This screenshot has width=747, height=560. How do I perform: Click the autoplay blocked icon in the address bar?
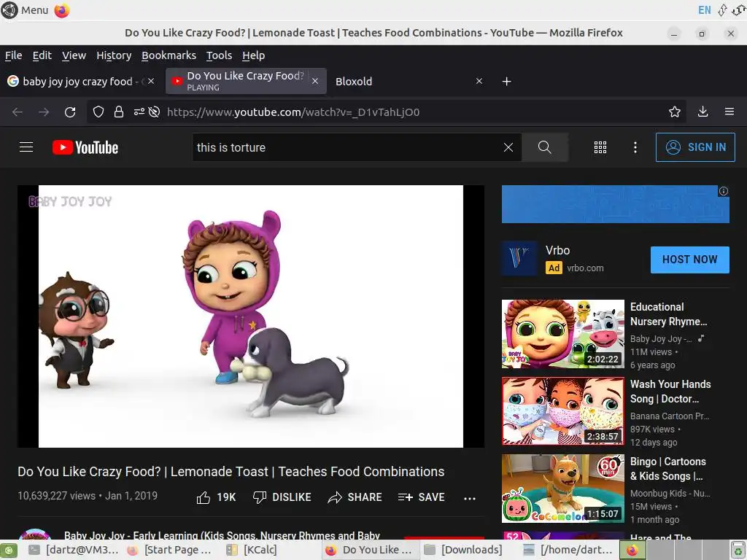tap(154, 112)
